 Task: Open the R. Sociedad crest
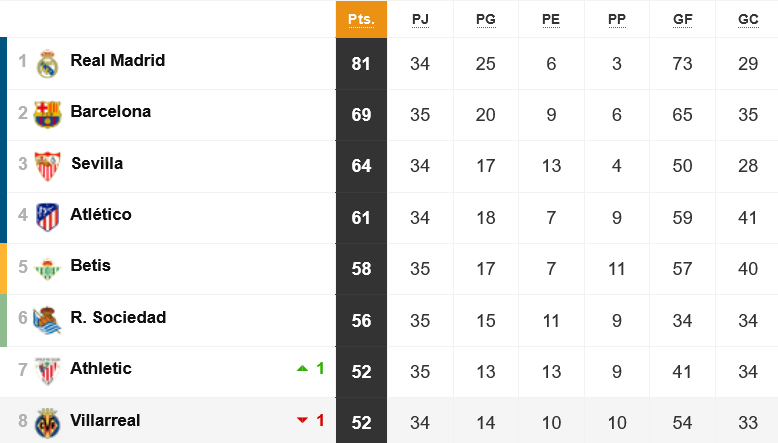47,320
